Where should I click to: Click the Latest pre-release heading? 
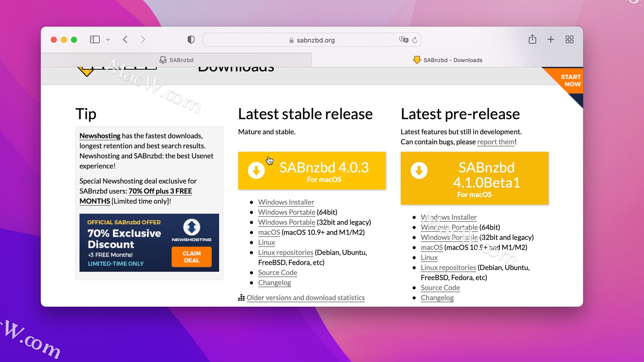460,114
